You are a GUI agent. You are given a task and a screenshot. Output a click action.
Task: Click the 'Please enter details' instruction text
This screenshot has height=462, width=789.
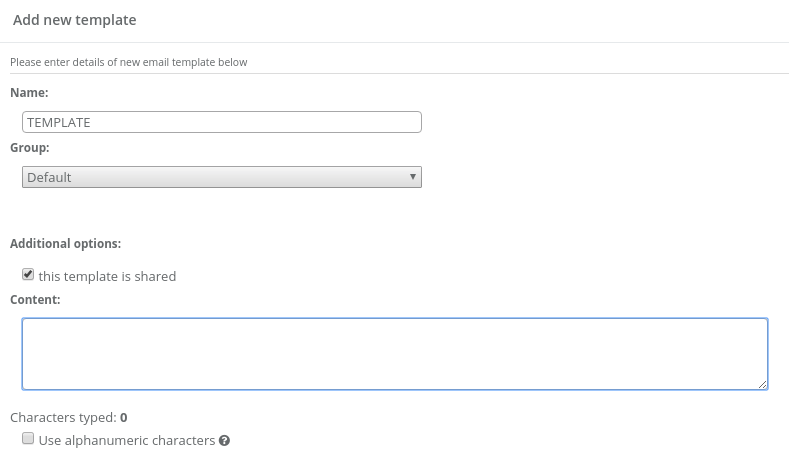pyautogui.click(x=128, y=62)
